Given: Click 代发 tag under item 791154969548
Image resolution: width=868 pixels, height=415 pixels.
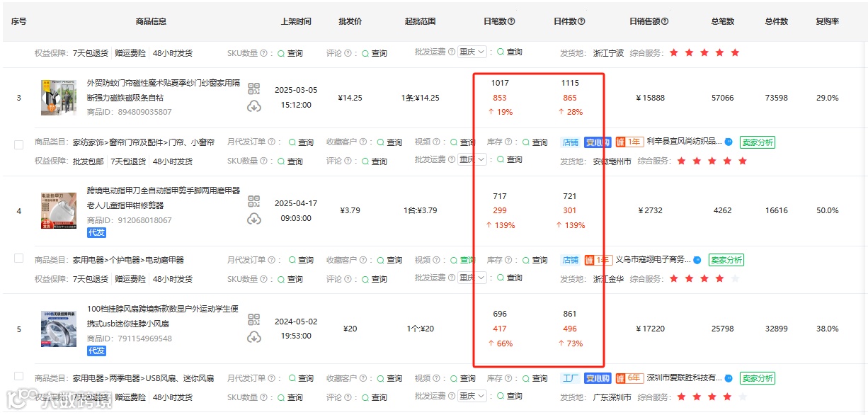Looking at the screenshot, I should tap(97, 351).
